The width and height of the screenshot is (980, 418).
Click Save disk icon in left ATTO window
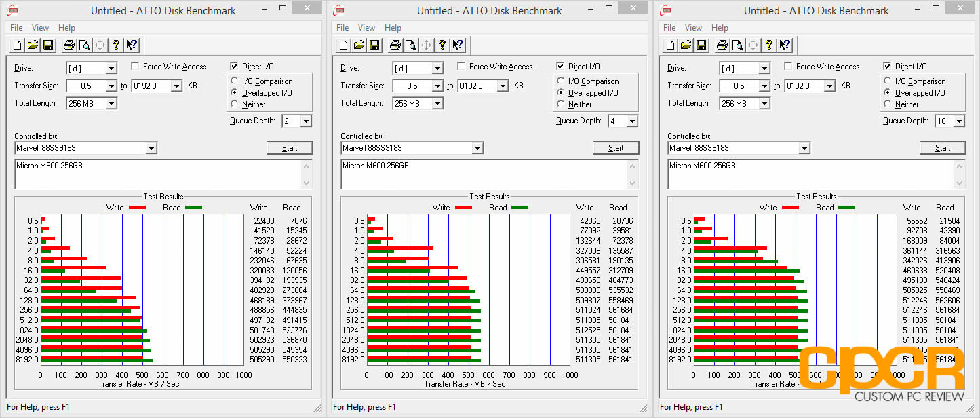coord(48,45)
